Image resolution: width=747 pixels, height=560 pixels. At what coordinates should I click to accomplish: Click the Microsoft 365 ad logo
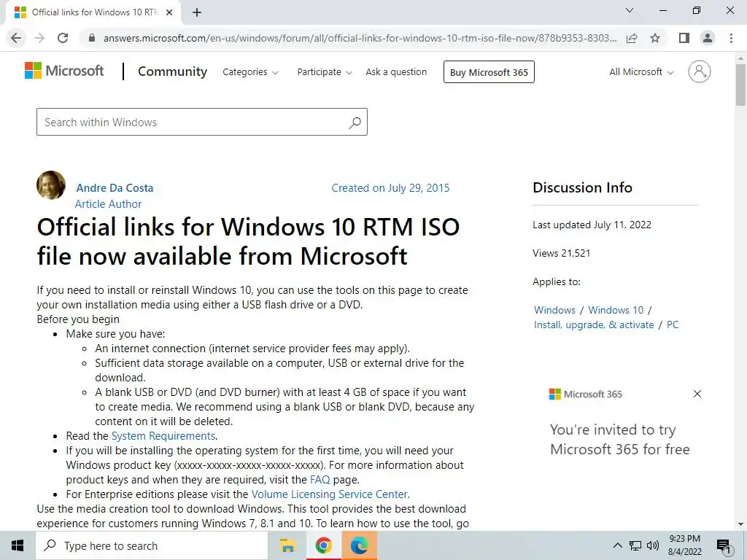tap(586, 394)
